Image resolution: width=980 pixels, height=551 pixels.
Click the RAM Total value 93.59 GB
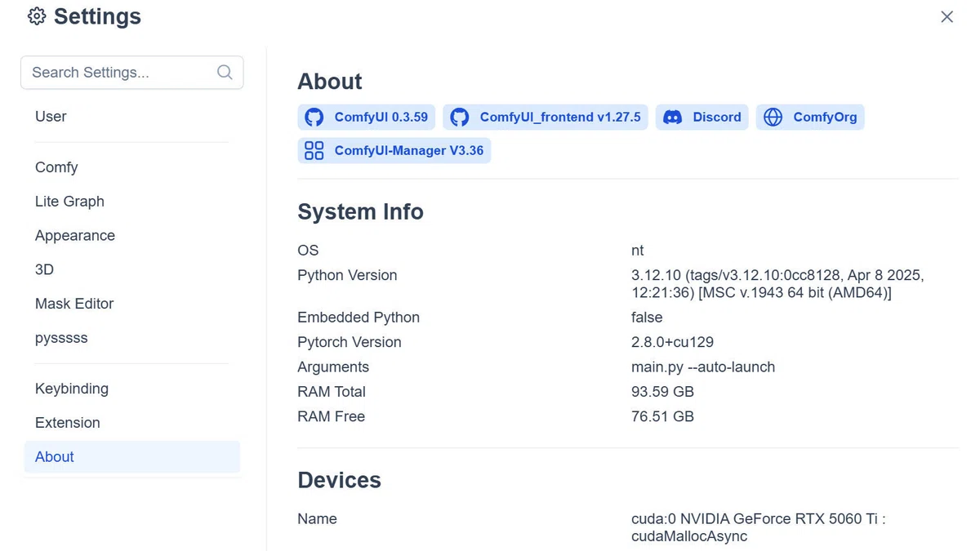(662, 392)
